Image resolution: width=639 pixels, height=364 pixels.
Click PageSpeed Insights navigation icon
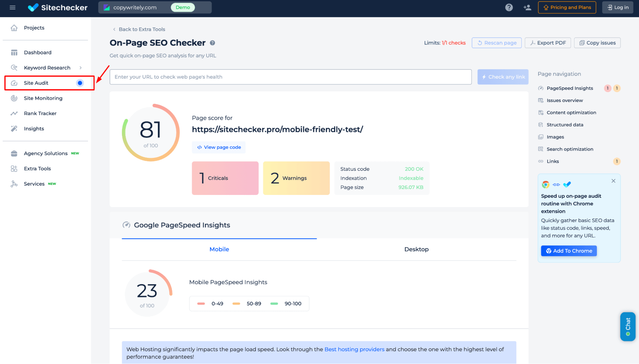[x=541, y=88]
